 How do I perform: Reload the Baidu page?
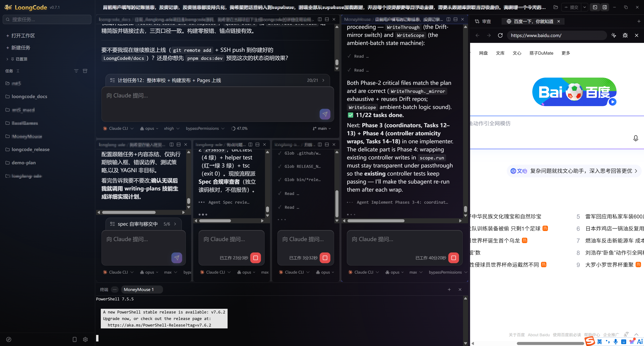click(x=500, y=36)
